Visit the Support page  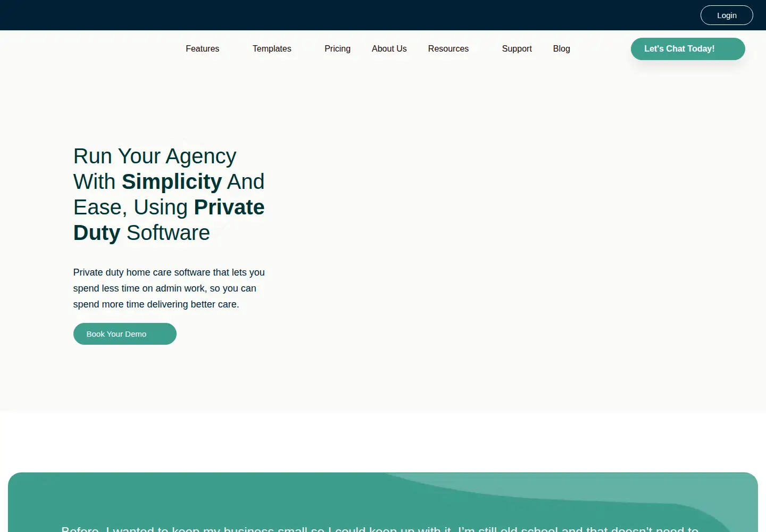point(517,48)
